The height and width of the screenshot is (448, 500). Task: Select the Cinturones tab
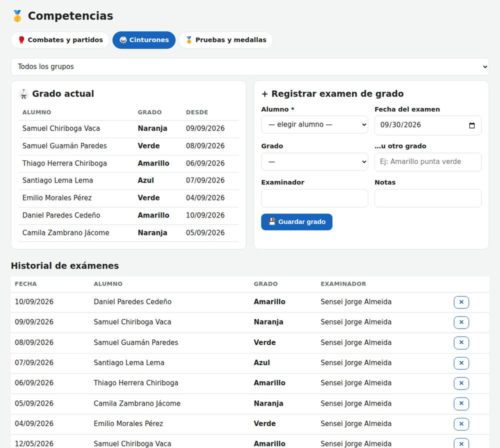[x=144, y=40]
